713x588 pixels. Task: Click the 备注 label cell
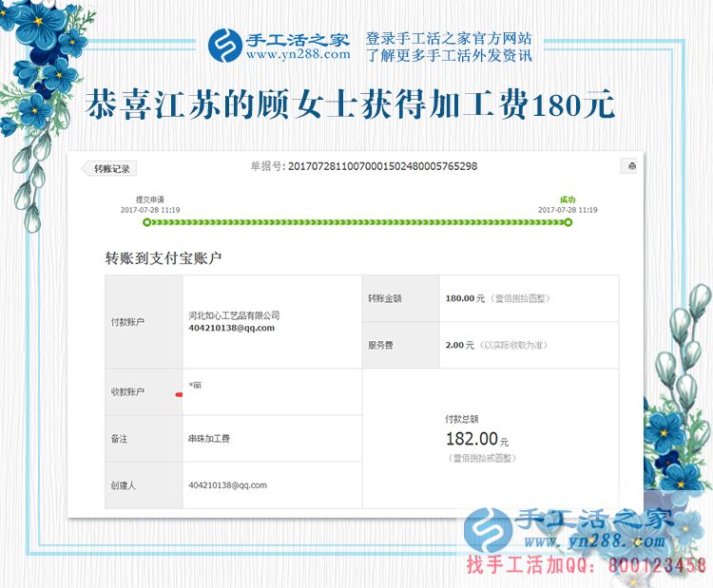144,439
